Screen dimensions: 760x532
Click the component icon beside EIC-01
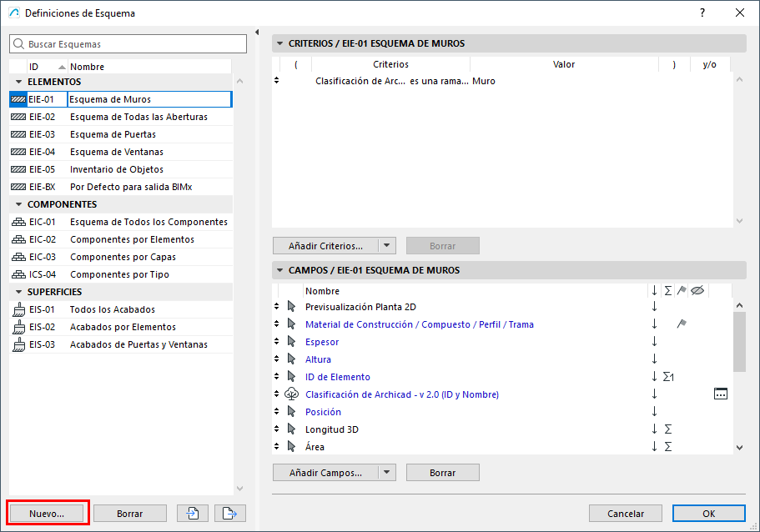(x=18, y=222)
